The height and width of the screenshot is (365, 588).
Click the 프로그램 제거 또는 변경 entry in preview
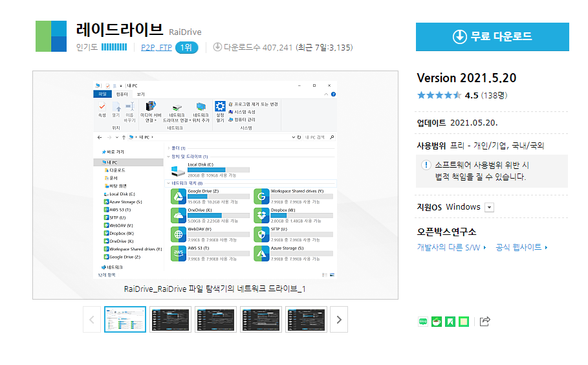(253, 104)
